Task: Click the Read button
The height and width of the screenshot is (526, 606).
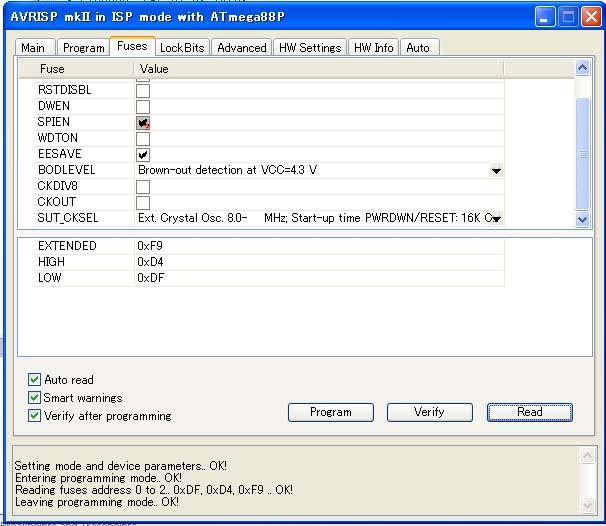Action: [x=530, y=412]
